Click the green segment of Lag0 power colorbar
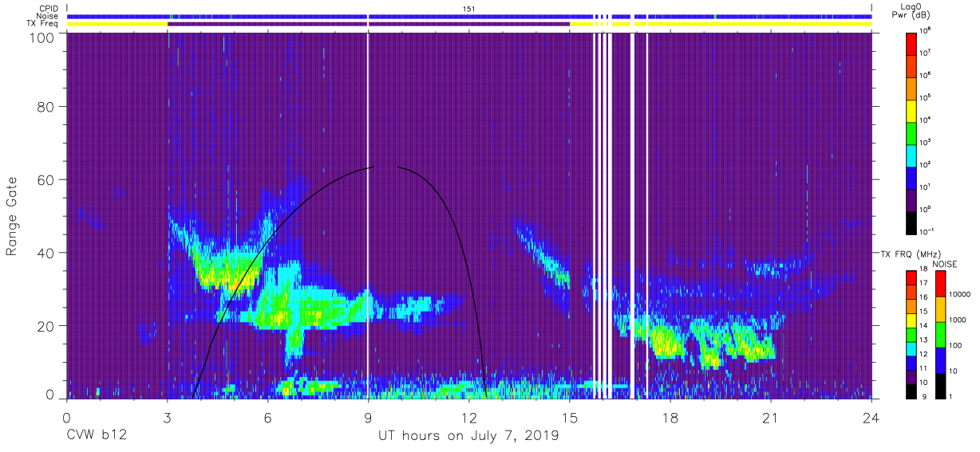The width and height of the screenshot is (980, 452). click(913, 132)
